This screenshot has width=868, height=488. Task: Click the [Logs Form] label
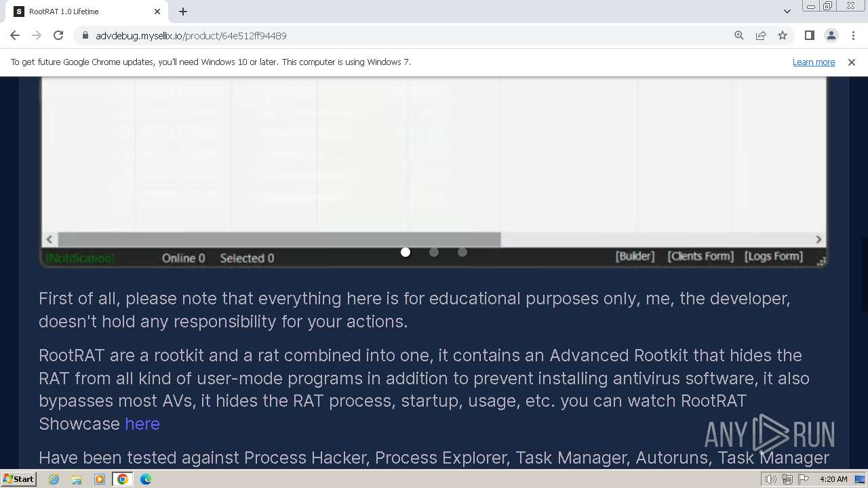coord(774,256)
